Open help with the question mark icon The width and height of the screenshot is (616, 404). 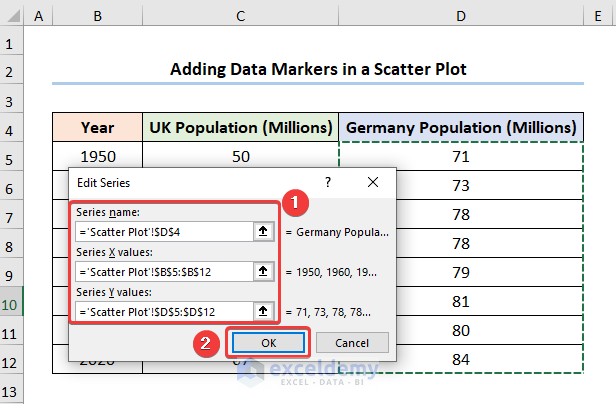point(326,183)
